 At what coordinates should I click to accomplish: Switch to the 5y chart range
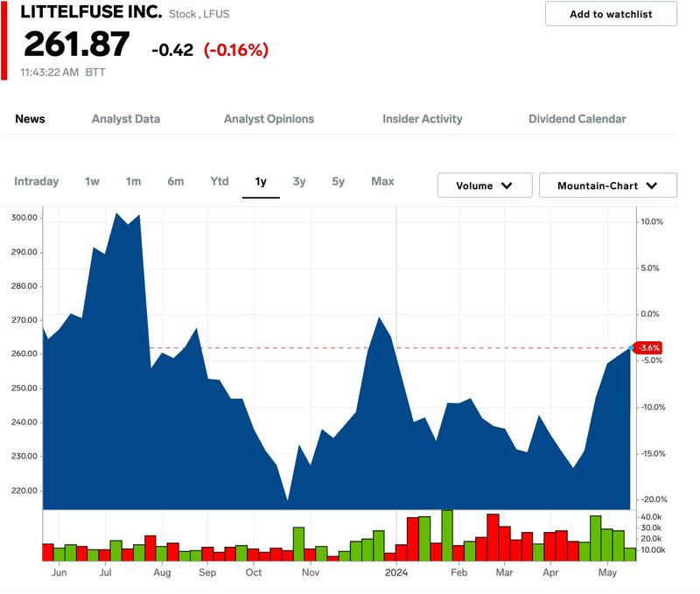point(339,181)
